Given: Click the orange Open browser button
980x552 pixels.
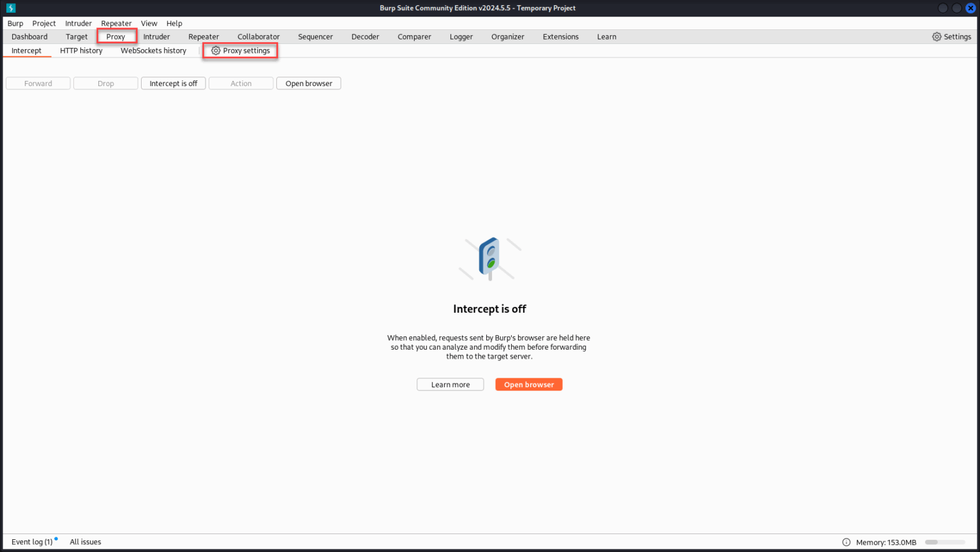Looking at the screenshot, I should pyautogui.click(x=528, y=384).
